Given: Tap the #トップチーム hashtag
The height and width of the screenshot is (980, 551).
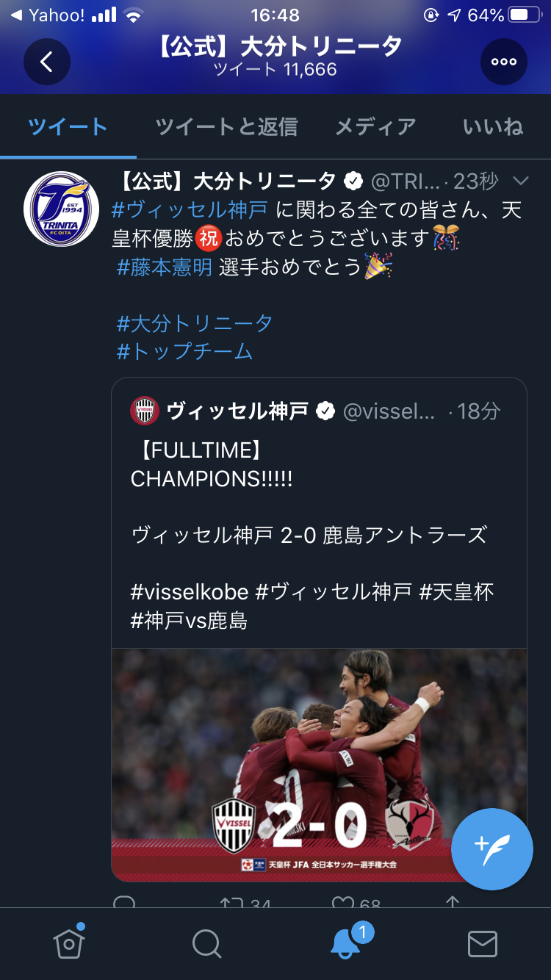Looking at the screenshot, I should click(184, 351).
